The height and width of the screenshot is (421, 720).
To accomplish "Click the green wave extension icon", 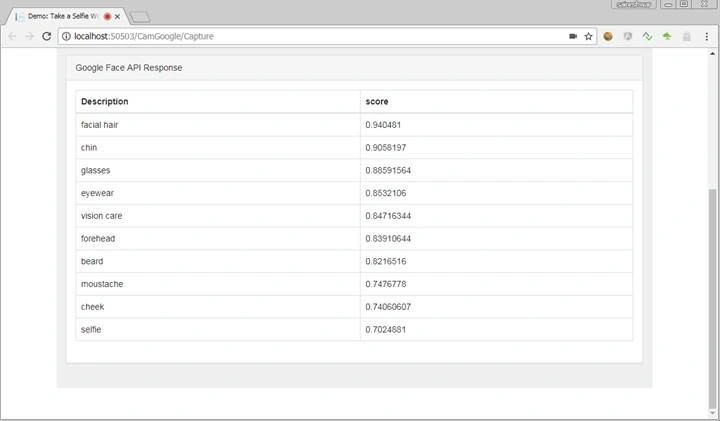I will 647,36.
